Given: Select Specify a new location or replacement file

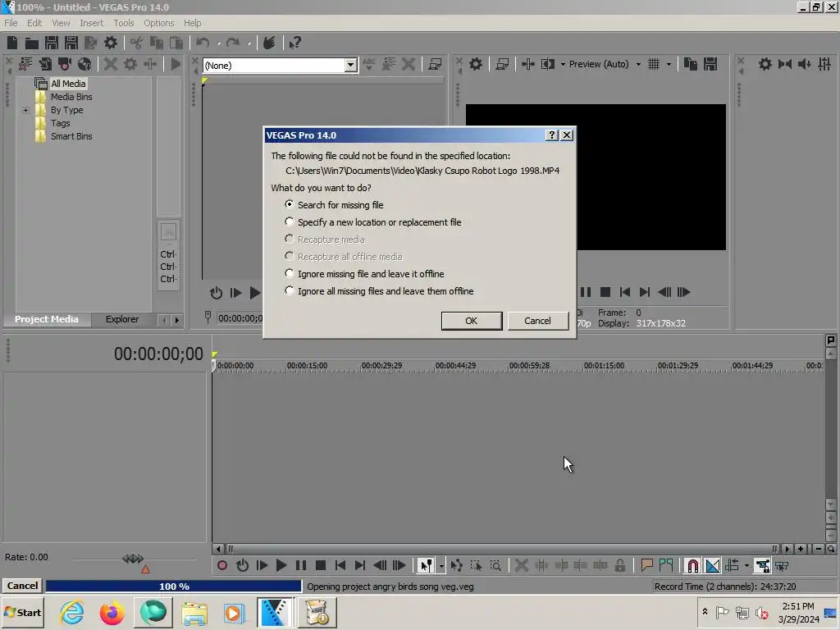Looking at the screenshot, I should coord(374,221).
